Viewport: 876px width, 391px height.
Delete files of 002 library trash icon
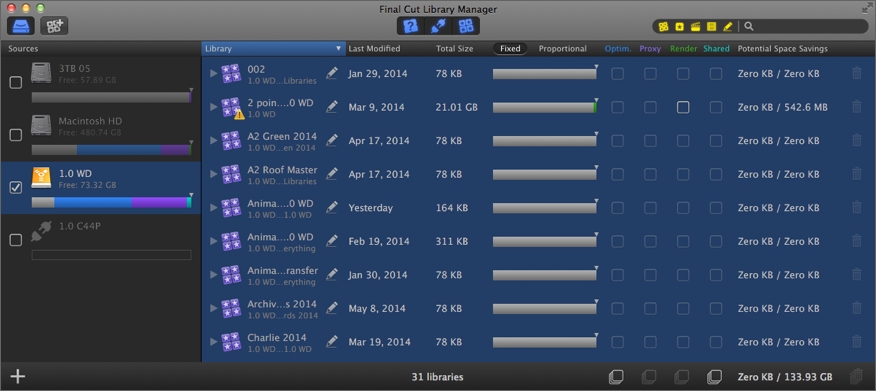856,73
